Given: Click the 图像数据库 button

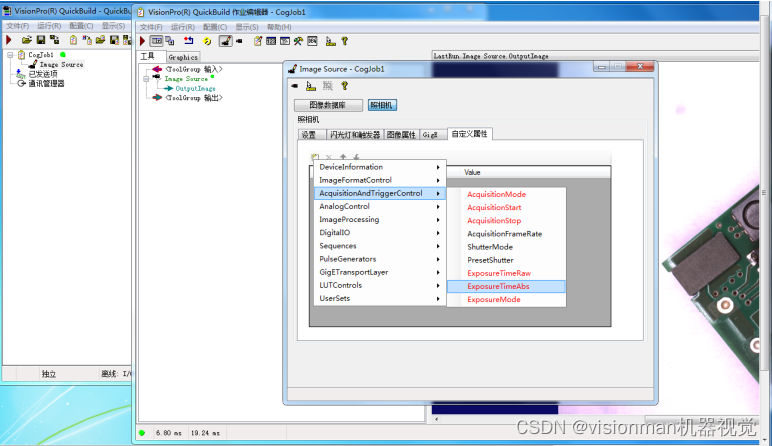Looking at the screenshot, I should 328,105.
